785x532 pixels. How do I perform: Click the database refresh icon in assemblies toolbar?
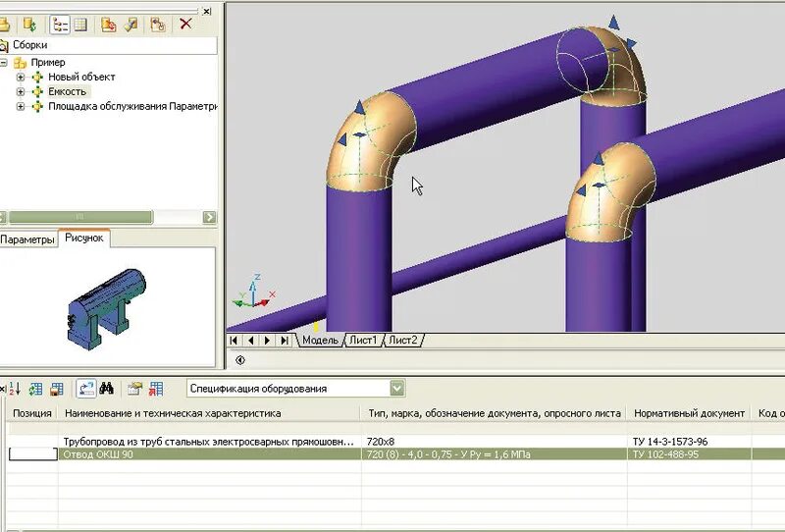click(30, 24)
